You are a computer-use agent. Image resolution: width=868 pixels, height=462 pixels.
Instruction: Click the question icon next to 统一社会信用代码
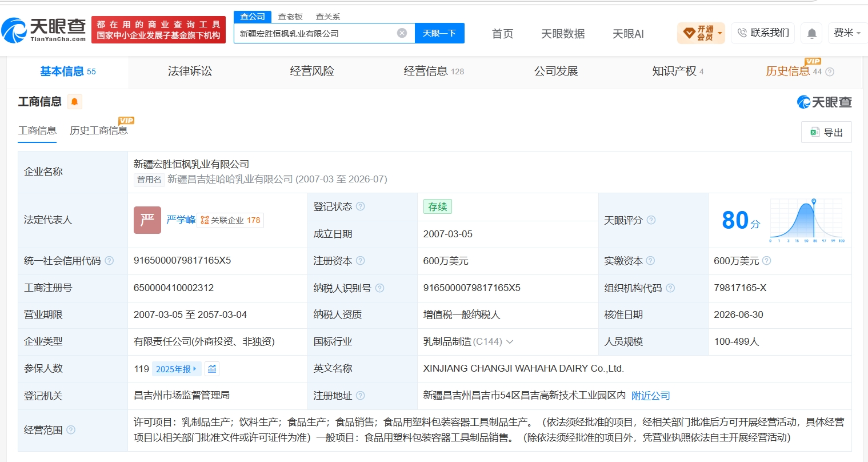109,261
